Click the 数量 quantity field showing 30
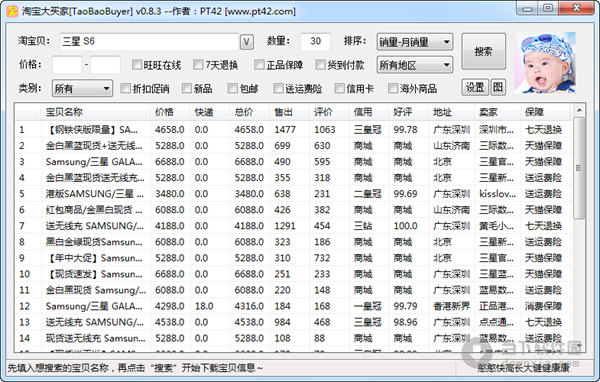Viewport: 600px width, 382px height. point(315,41)
